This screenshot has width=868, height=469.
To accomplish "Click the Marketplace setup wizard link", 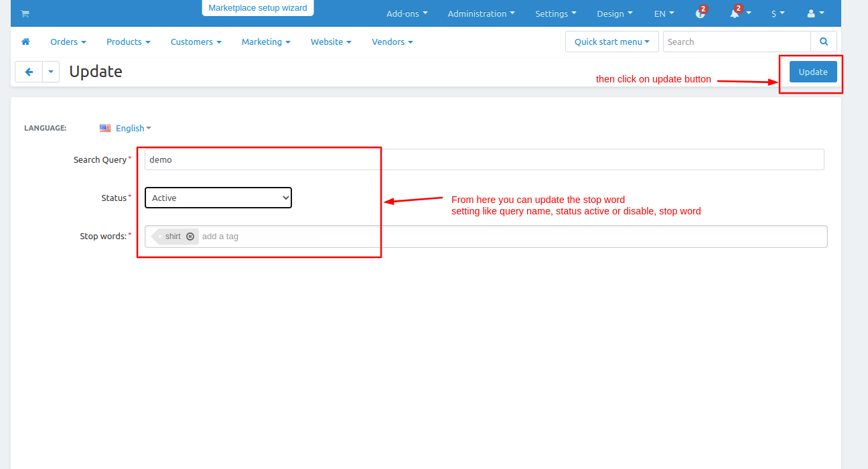I will tap(258, 8).
